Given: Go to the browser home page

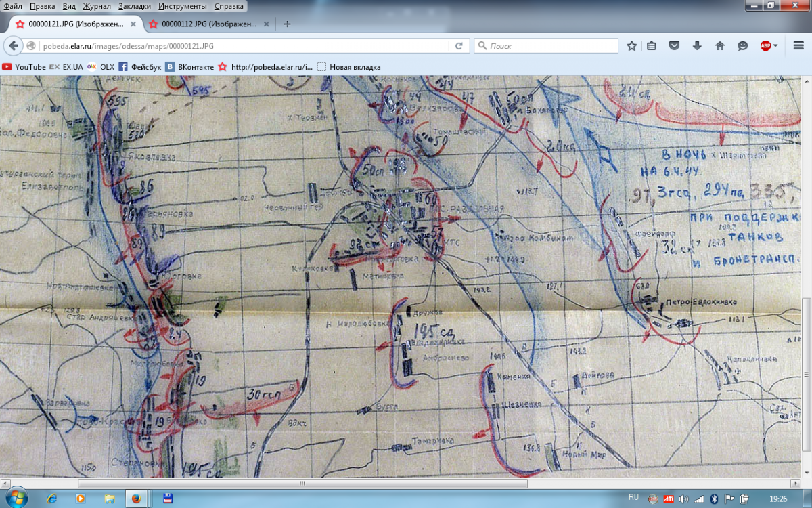Looking at the screenshot, I should coord(720,46).
